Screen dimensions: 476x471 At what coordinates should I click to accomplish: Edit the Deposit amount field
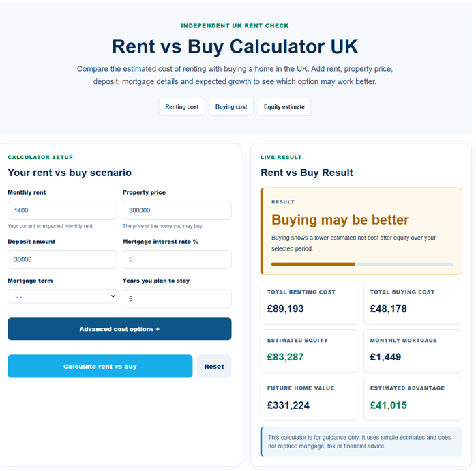[x=62, y=259]
